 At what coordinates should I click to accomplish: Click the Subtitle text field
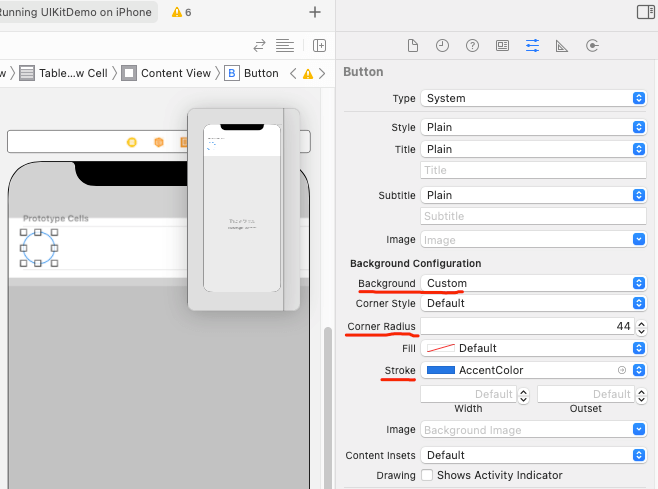pos(533,216)
